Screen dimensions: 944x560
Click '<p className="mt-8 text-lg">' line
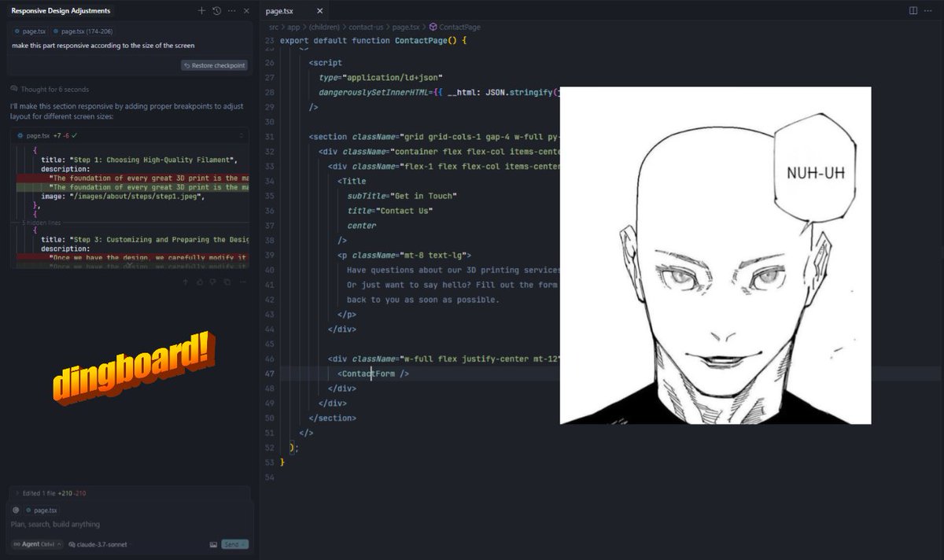(x=404, y=256)
